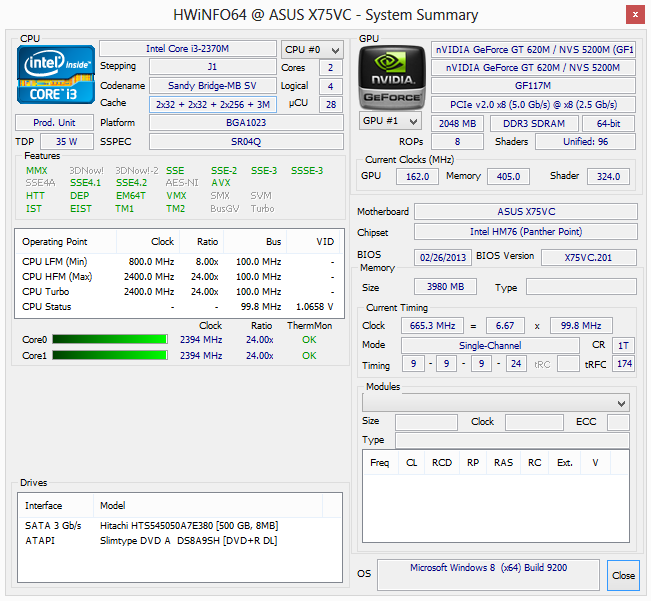Click the GF117M GPU codename field

[x=533, y=86]
